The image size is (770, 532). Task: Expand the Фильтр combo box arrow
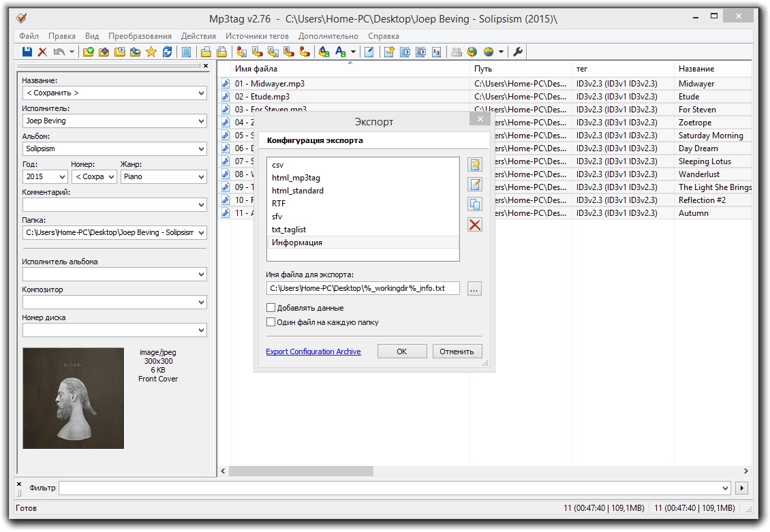pos(725,488)
